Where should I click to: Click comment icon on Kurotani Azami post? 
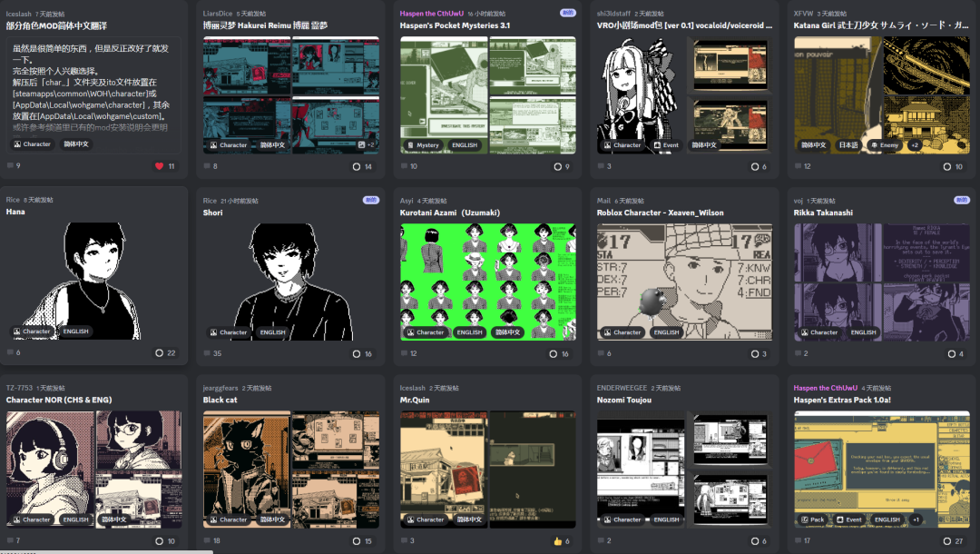(404, 353)
